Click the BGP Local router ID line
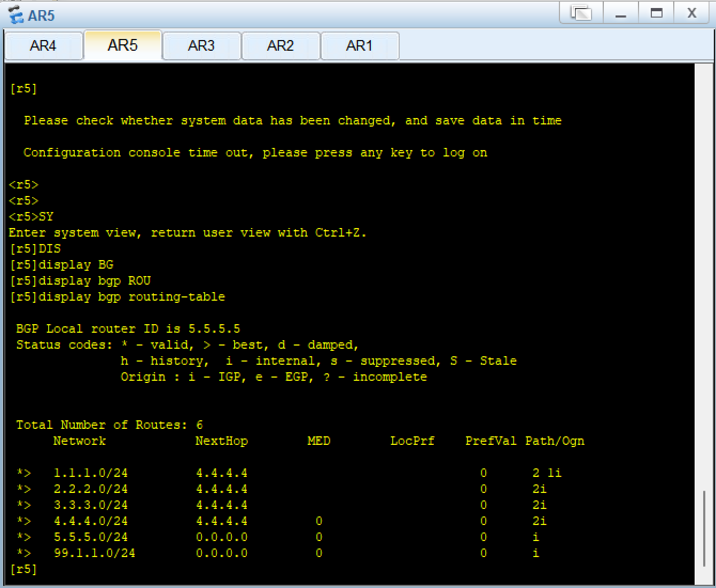Viewport: 716px width, 588px height. (128, 329)
